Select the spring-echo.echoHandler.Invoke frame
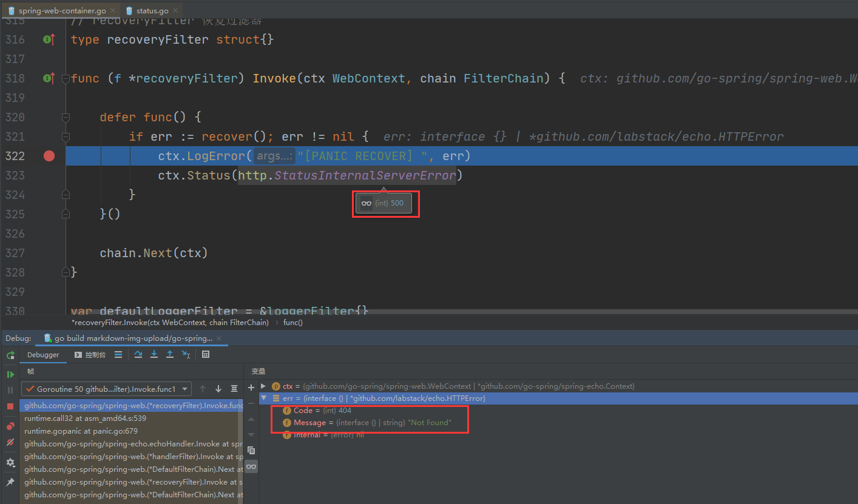The height and width of the screenshot is (504, 858). tap(132, 444)
